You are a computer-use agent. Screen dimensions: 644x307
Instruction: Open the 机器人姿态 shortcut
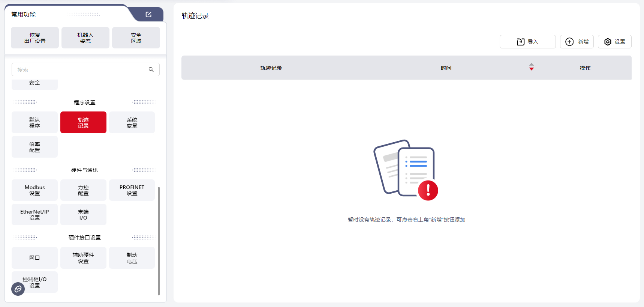click(85, 38)
